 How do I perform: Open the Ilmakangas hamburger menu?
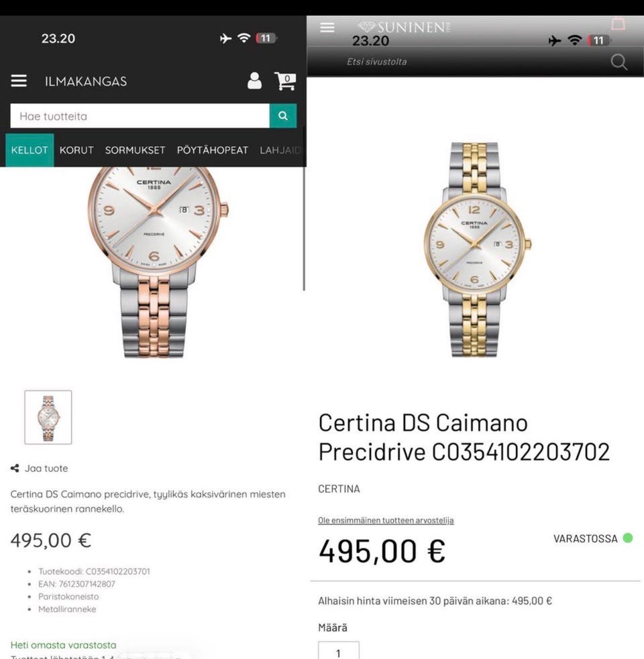(x=19, y=80)
